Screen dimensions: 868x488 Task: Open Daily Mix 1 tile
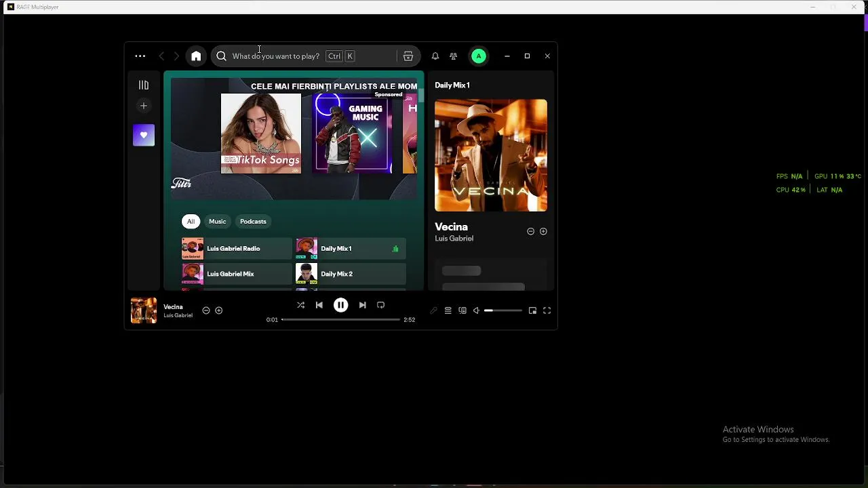pos(351,249)
